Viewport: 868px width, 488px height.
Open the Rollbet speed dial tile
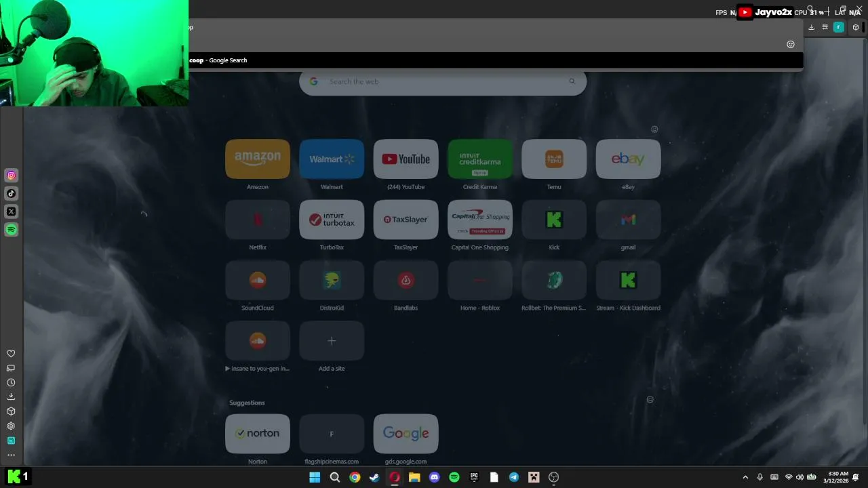click(554, 280)
